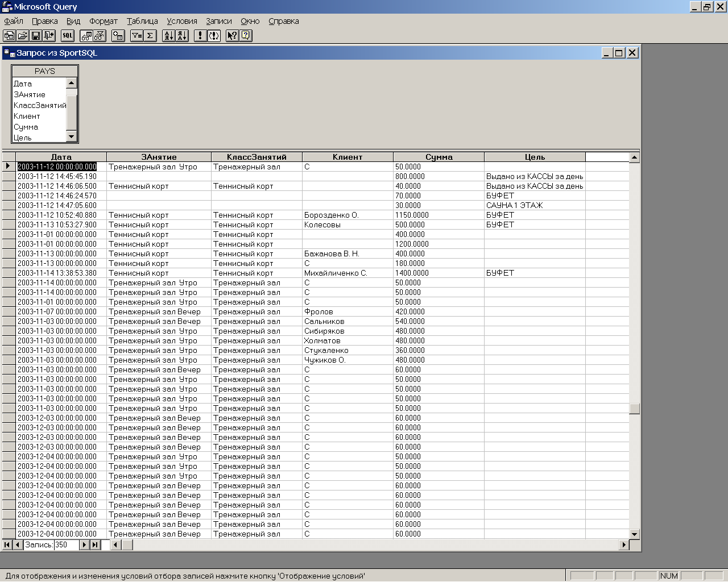
Task: Click the data grid vertical scrollbar thumb
Action: [x=634, y=409]
